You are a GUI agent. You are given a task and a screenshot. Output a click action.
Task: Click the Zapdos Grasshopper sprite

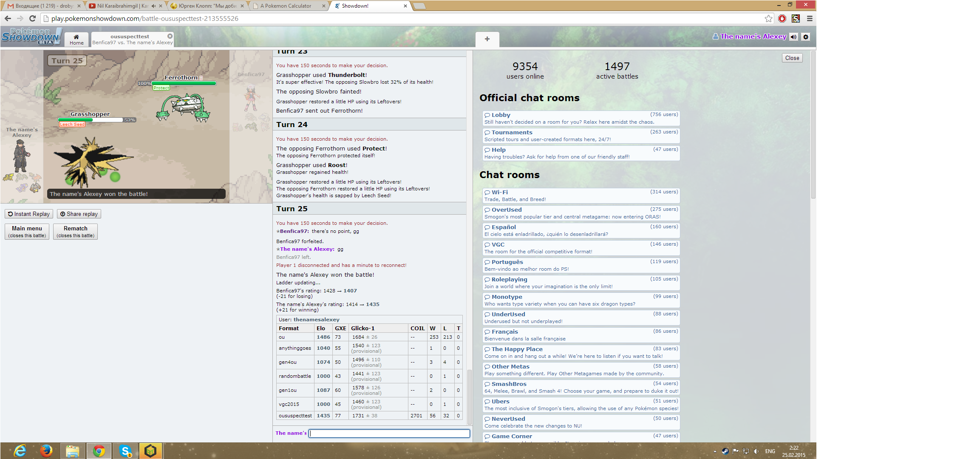click(x=93, y=163)
